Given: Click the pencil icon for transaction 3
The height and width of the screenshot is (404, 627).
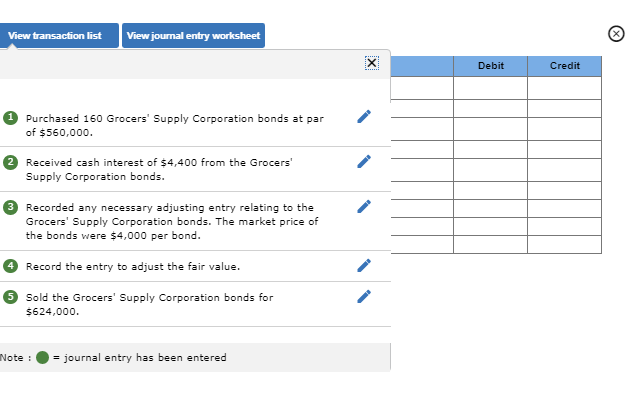Looking at the screenshot, I should click(x=365, y=207).
